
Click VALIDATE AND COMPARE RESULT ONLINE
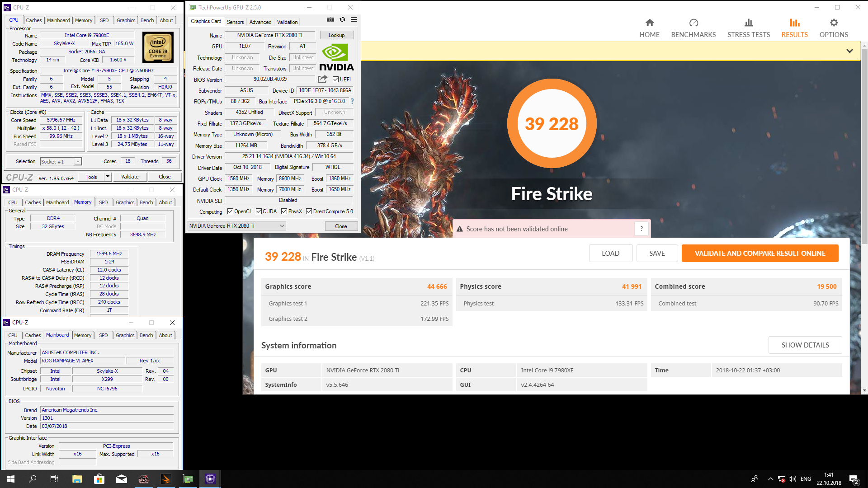click(759, 253)
